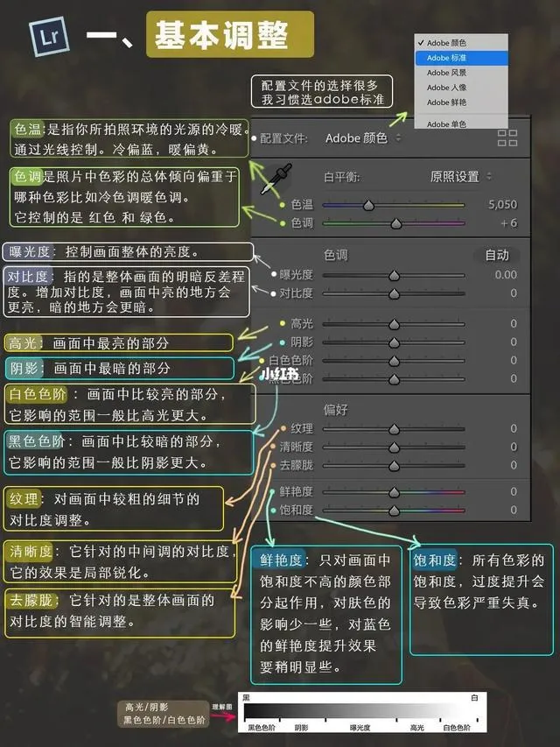Click the 纹理 slider label
This screenshot has height=747, width=560.
[302, 428]
